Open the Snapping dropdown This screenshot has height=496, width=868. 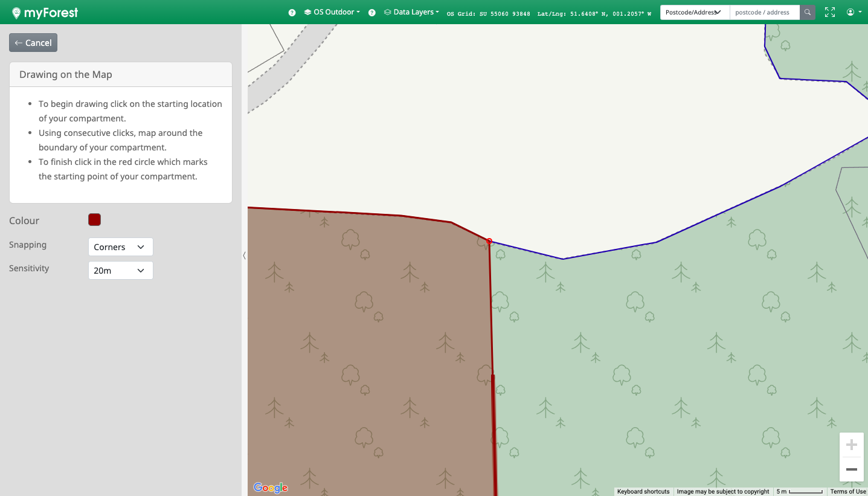coord(120,247)
